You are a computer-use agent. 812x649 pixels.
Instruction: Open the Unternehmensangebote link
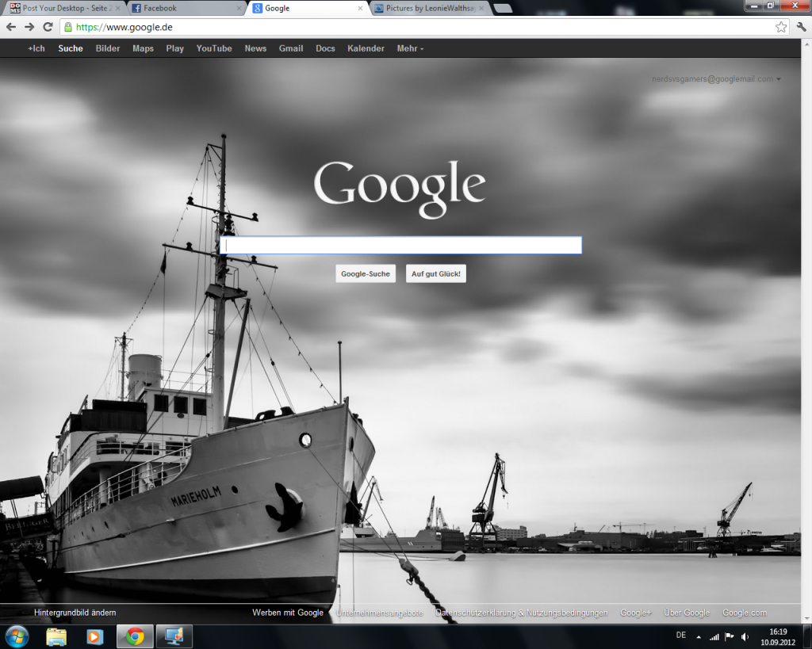point(380,613)
